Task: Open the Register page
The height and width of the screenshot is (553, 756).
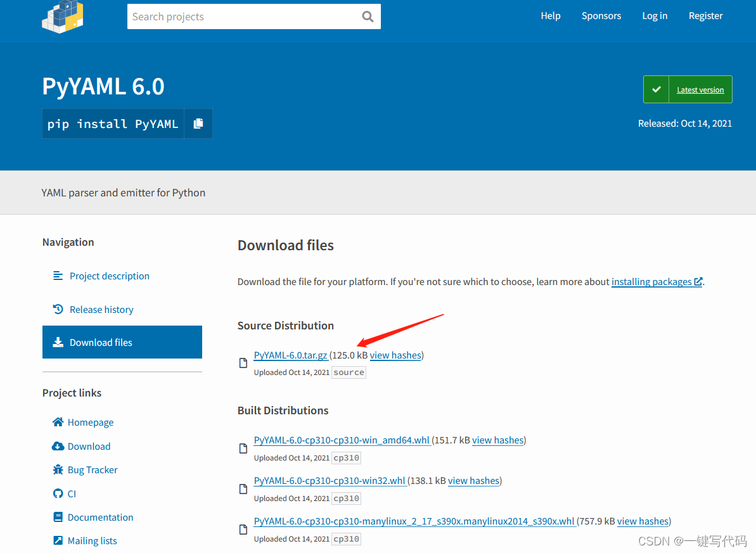Action: pos(705,16)
